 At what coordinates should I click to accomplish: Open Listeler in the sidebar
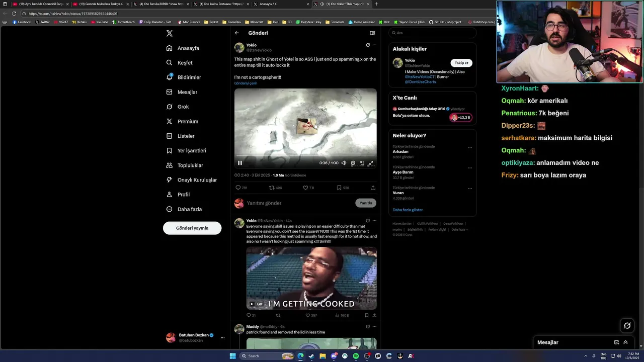[x=180, y=136]
